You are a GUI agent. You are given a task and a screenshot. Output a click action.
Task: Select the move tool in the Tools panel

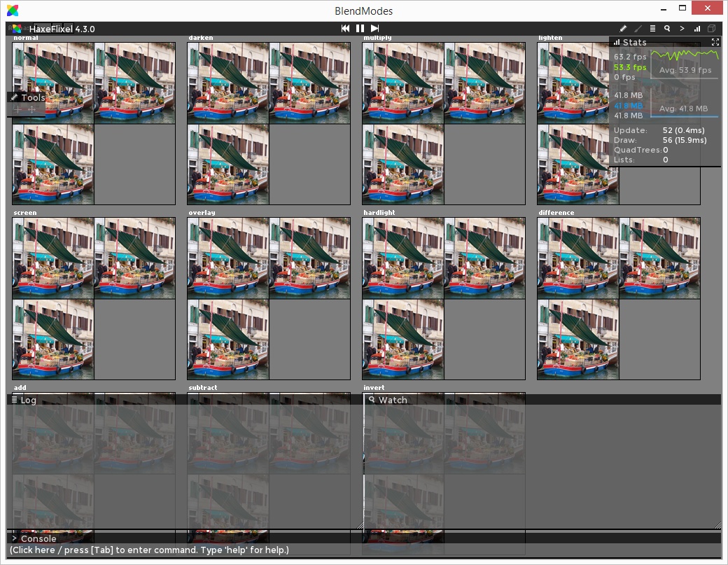pyautogui.click(x=30, y=109)
